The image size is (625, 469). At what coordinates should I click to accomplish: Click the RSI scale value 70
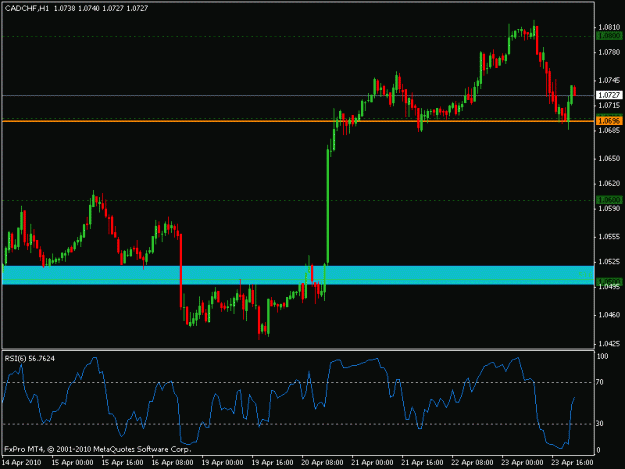click(600, 382)
